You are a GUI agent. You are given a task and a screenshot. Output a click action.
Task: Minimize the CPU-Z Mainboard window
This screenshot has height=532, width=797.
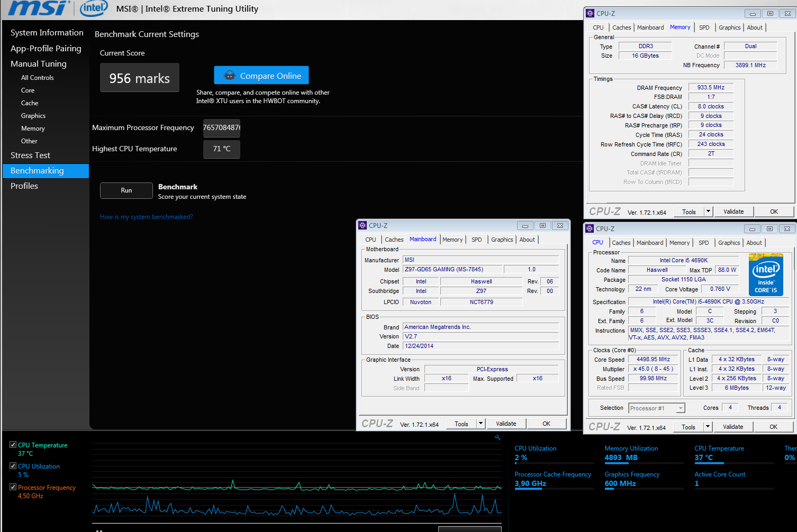525,225
